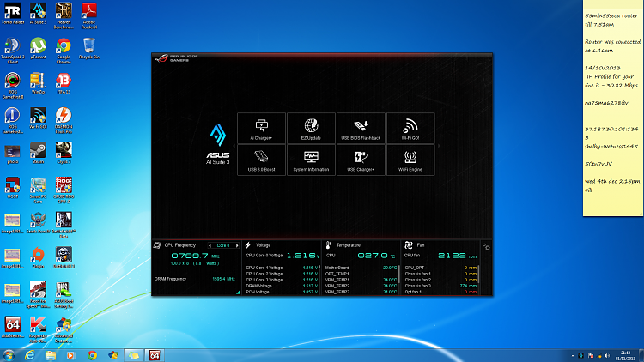Click the DAEMON Tools Pro shortcut
The image size is (644, 362).
tap(64, 120)
